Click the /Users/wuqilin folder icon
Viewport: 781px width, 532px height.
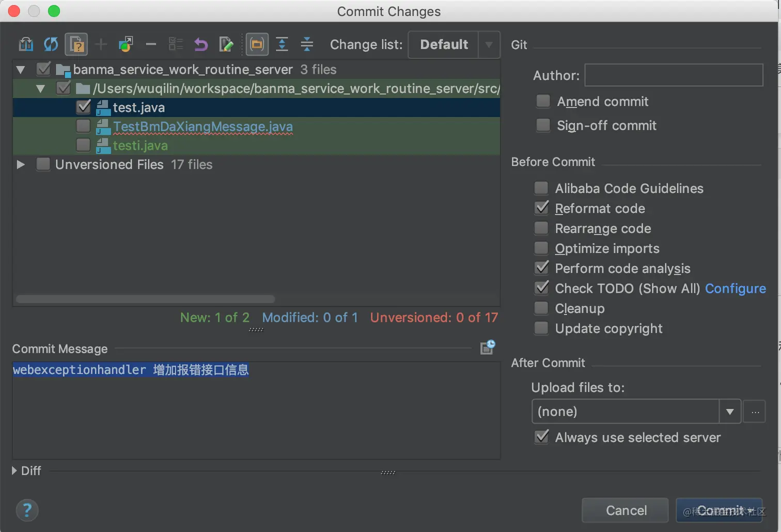tap(83, 89)
